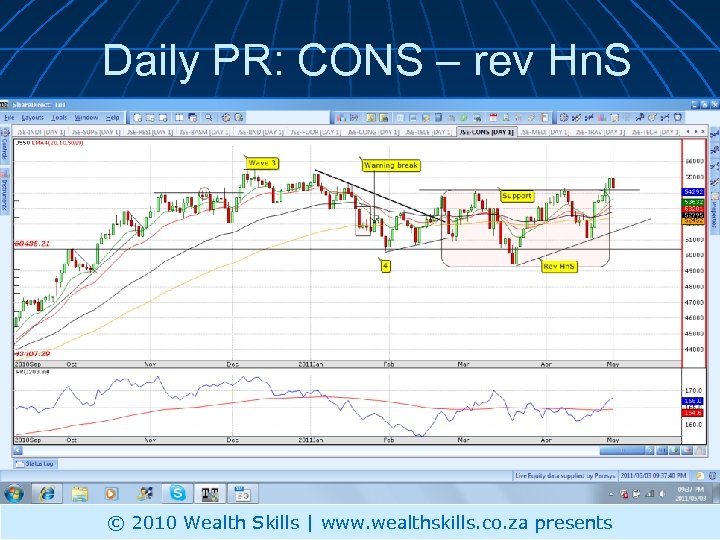The image size is (720, 540).
Task: Click the green zoom button beside the scrollbar
Action: pos(674,451)
